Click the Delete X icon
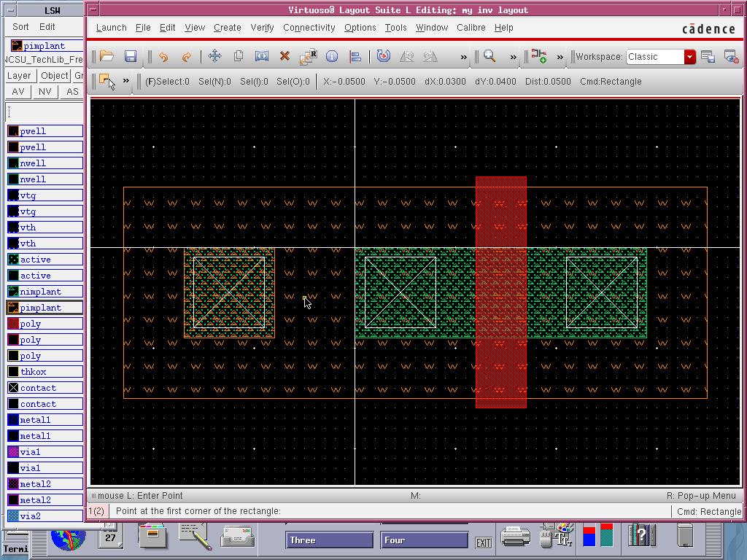747x560 pixels. (x=285, y=56)
